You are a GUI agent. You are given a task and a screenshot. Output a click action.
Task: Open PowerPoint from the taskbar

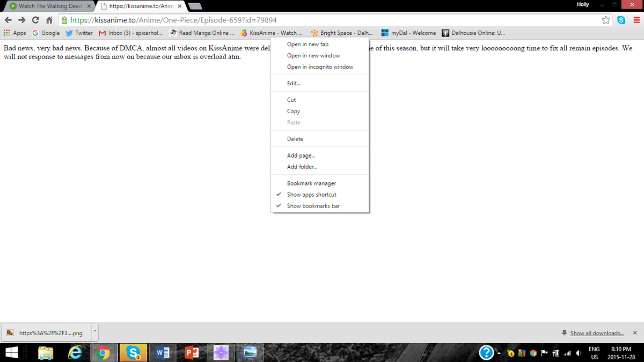coord(192,353)
